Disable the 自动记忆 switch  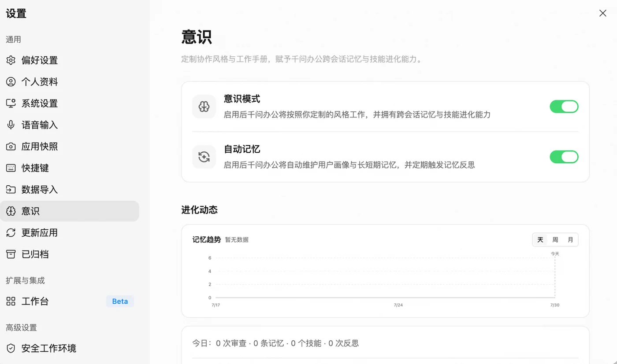tap(564, 157)
